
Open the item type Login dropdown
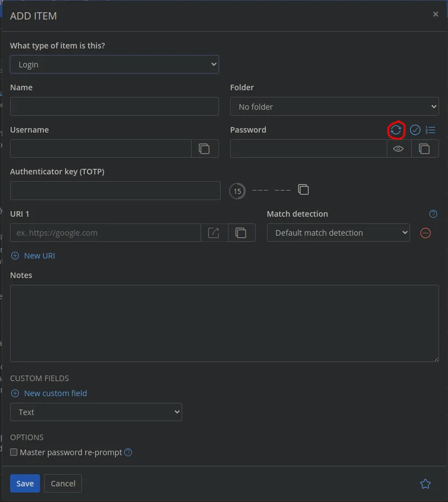pyautogui.click(x=114, y=65)
